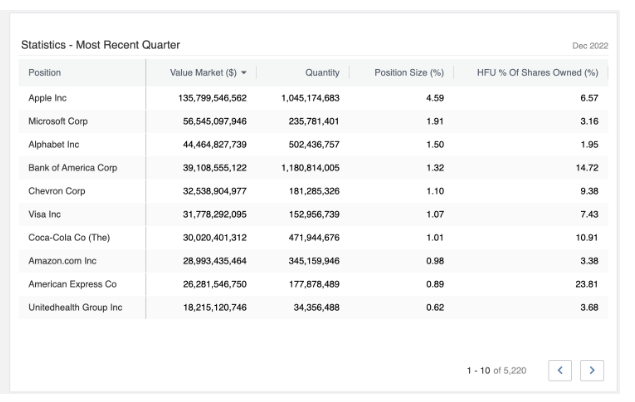Open the Apple Inc position

[50, 98]
